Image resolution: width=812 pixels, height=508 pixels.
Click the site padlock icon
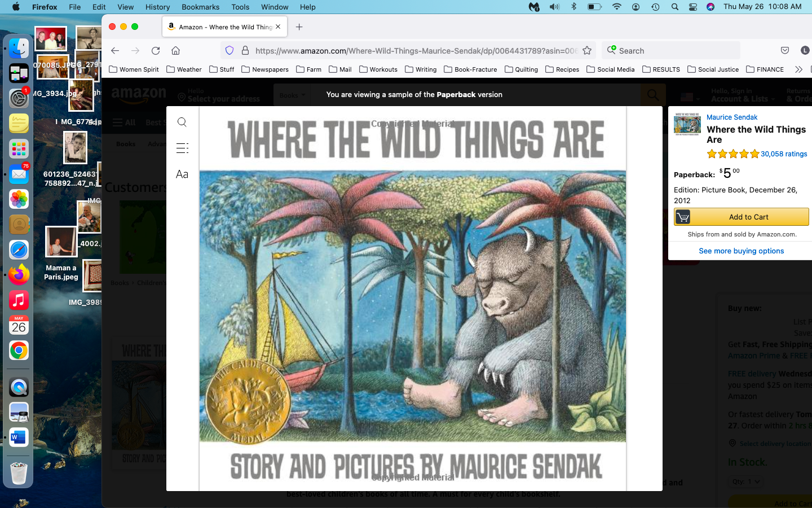[245, 50]
